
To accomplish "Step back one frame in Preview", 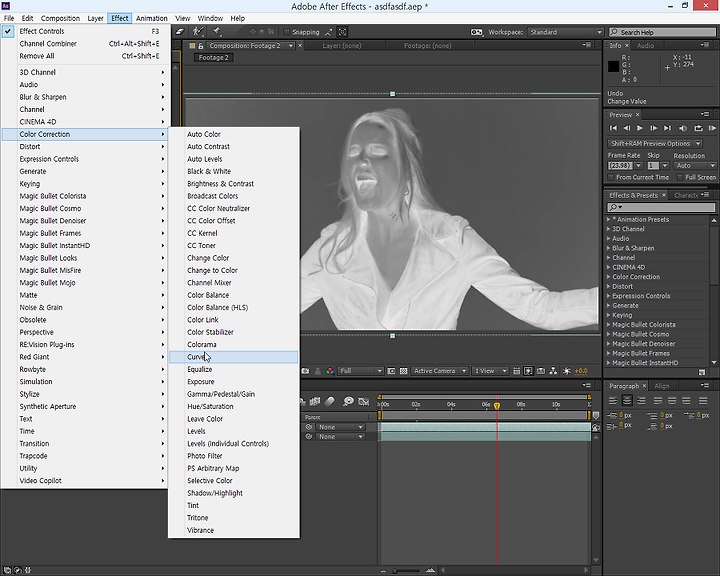I will pyautogui.click(x=627, y=128).
